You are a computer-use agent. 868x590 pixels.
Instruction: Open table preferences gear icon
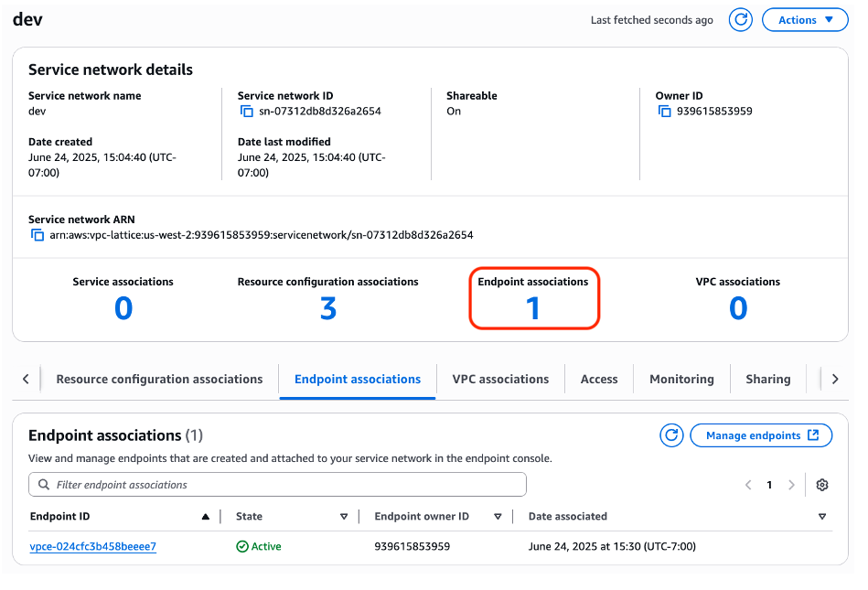click(x=822, y=486)
